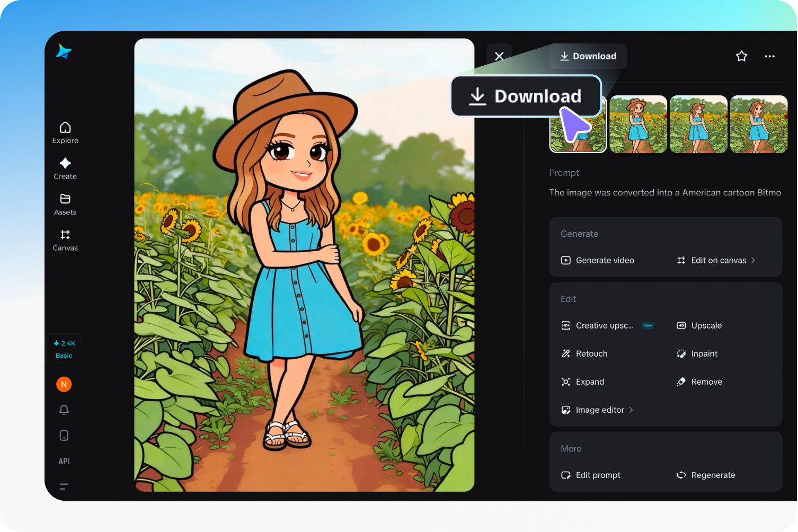798x532 pixels.
Task: Open the Explore section
Action: point(65,132)
